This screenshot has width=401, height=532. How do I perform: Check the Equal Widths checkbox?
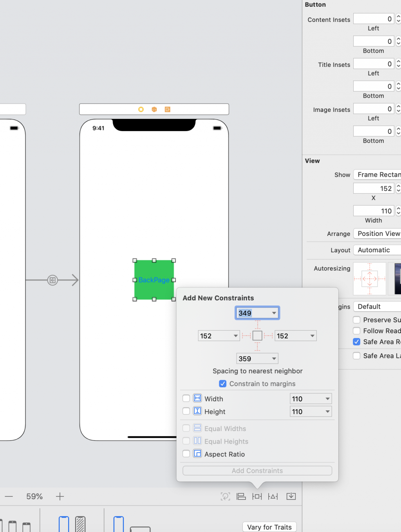186,428
